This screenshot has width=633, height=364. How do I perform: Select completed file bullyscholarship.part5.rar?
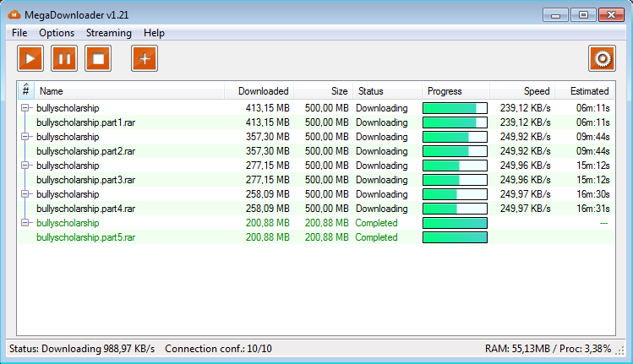pyautogui.click(x=85, y=236)
